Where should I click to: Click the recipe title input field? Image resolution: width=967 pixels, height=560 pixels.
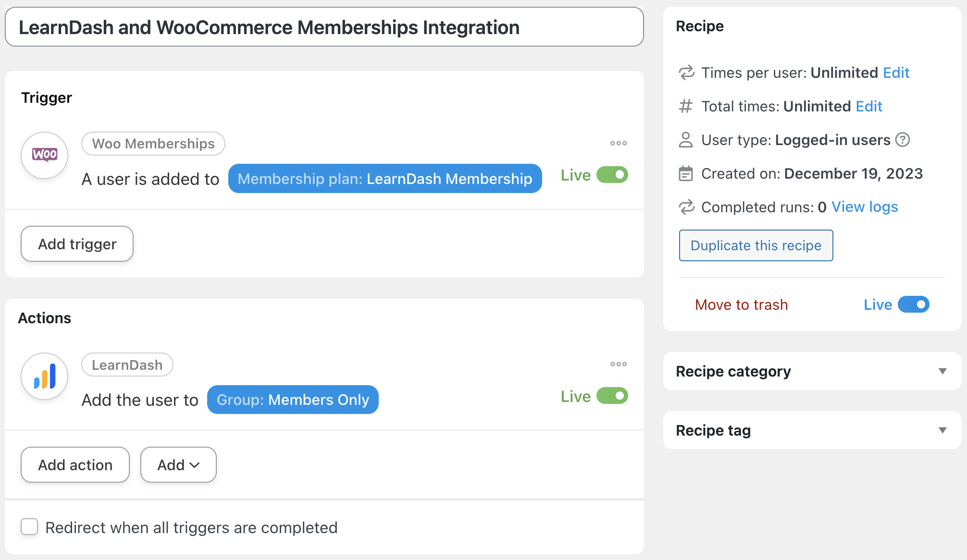click(324, 27)
